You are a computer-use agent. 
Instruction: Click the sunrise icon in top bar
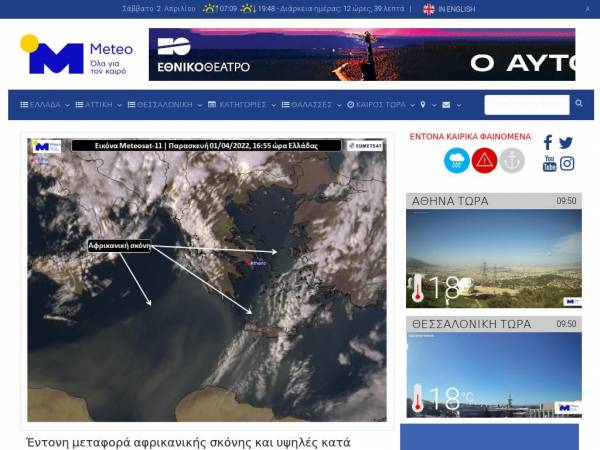[209, 8]
